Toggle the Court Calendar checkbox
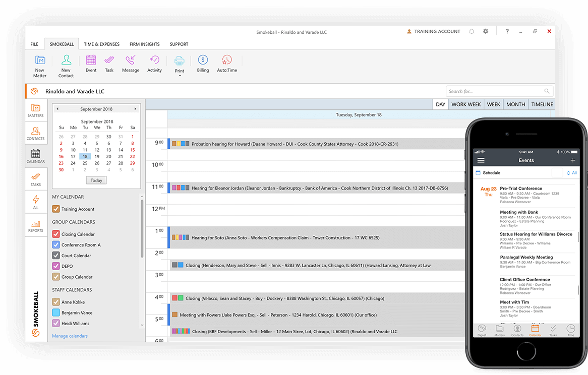Viewport: 588px width, 375px height. (x=56, y=255)
